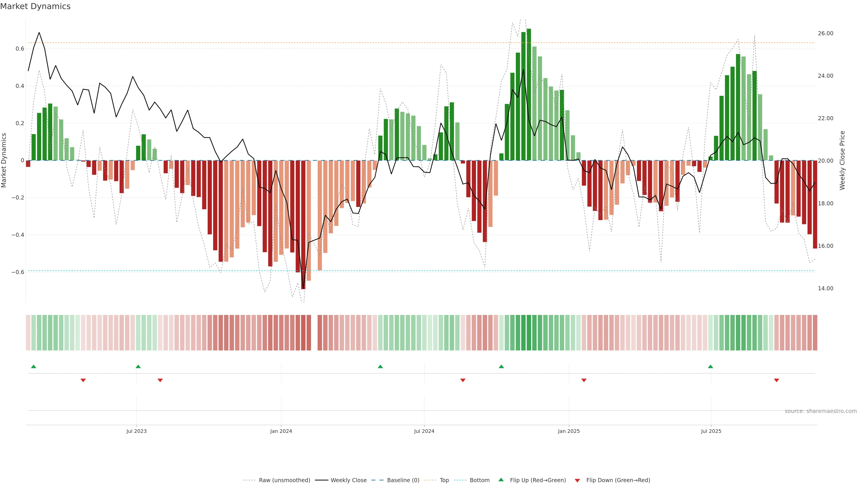Click the Flip Up green triangle legend icon
The image size is (868, 488).
pos(501,480)
